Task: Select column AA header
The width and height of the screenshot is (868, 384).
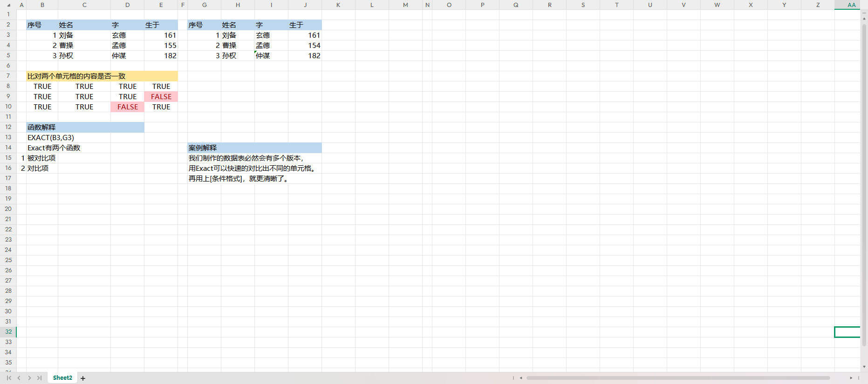Action: tap(851, 5)
